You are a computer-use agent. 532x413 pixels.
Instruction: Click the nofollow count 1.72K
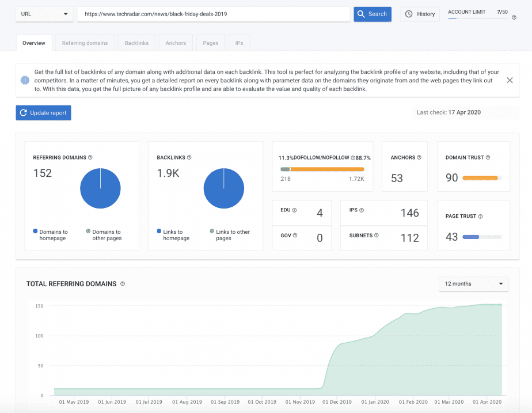click(x=356, y=179)
